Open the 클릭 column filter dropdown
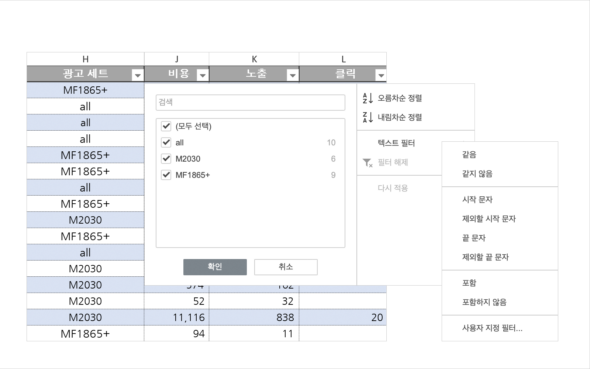 point(381,75)
